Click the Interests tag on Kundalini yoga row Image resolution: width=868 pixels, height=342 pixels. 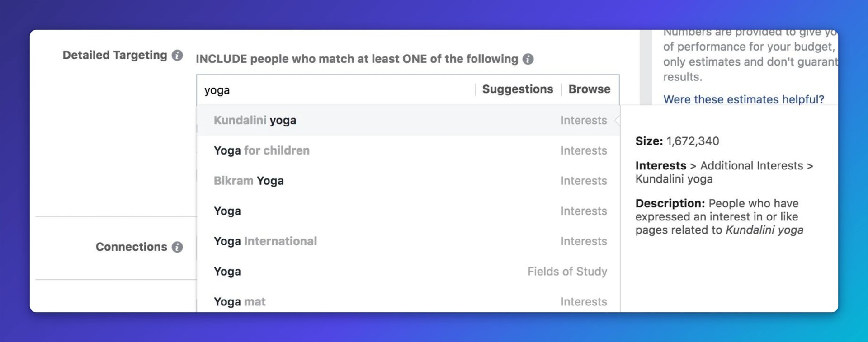(584, 121)
